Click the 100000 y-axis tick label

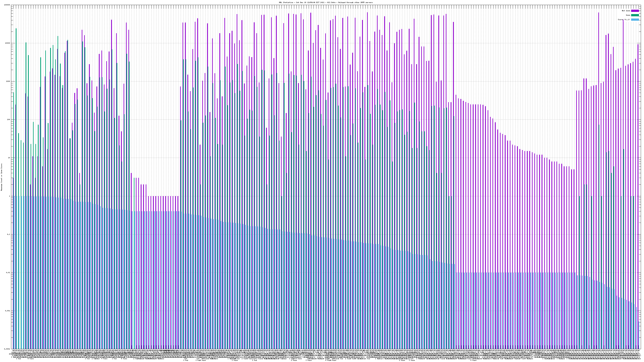pos(7,5)
